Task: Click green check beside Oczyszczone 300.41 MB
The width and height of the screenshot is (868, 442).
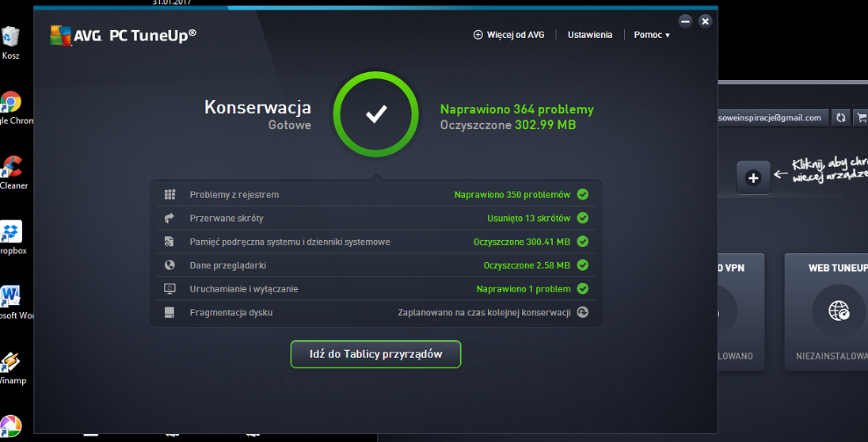Action: point(582,242)
